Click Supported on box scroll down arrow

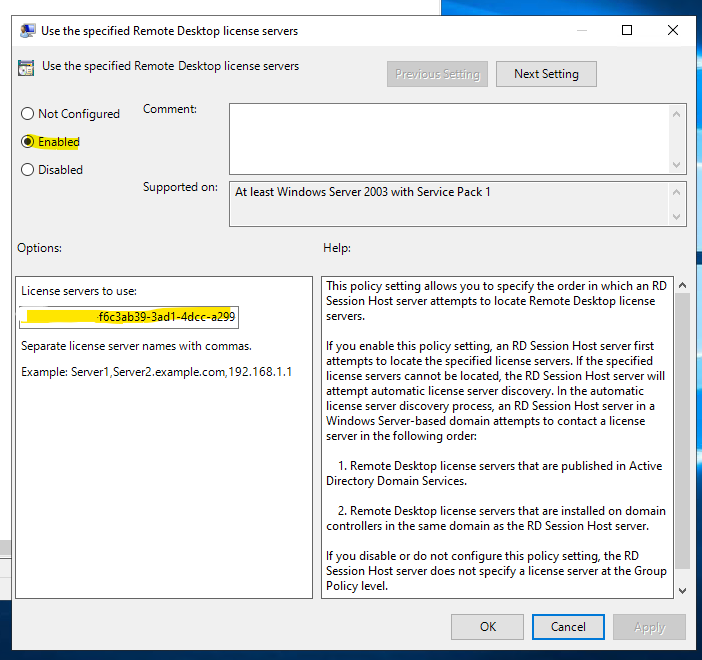676,217
